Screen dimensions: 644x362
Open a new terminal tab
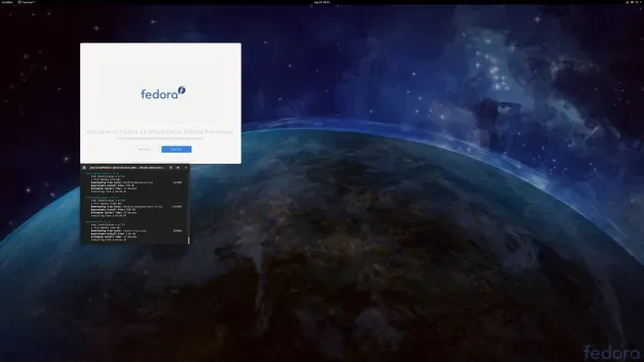(84, 168)
